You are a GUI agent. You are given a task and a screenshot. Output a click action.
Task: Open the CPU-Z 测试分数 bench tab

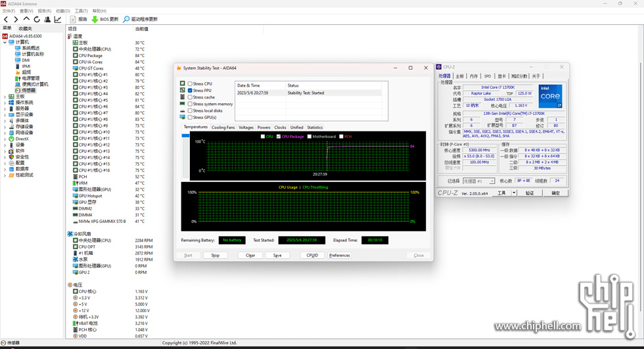518,76
